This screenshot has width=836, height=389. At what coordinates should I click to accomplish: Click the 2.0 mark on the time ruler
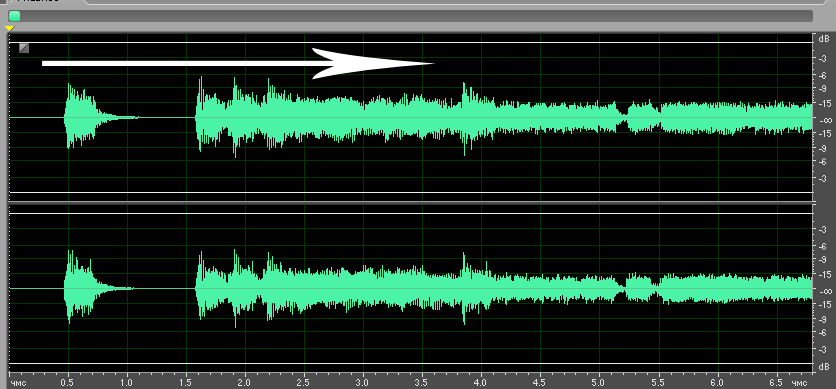(245, 383)
